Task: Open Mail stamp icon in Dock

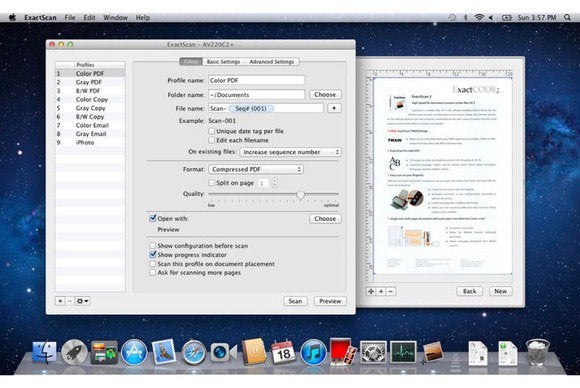Action: pos(164,351)
